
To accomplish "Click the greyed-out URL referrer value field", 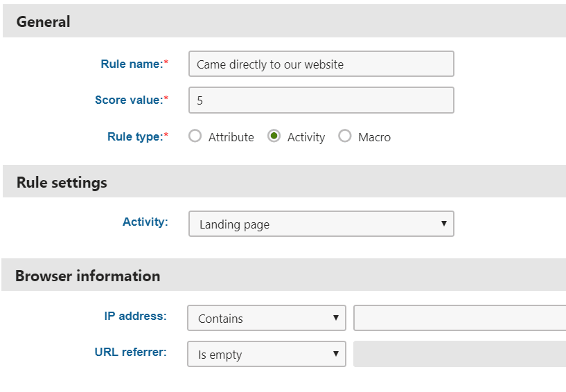I will click(x=459, y=354).
